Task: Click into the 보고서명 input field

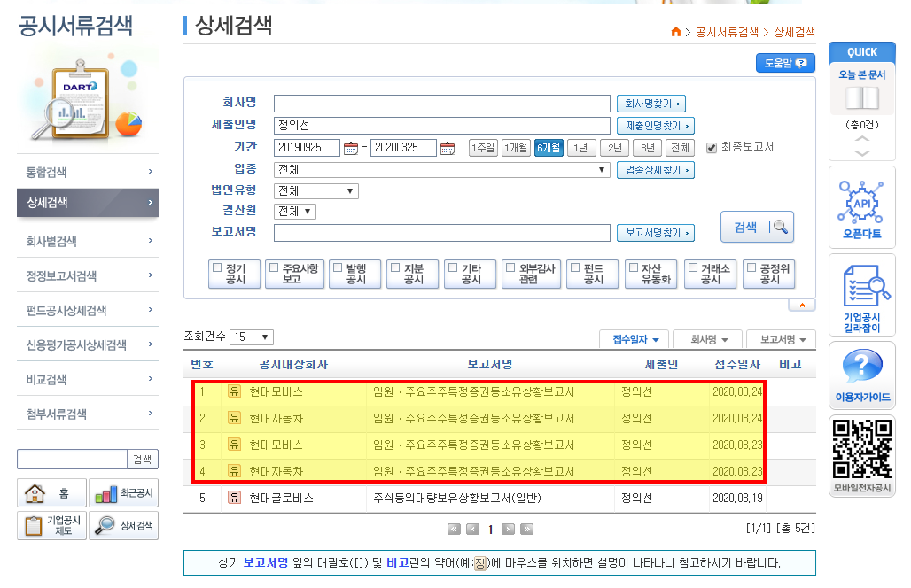Action: (442, 233)
